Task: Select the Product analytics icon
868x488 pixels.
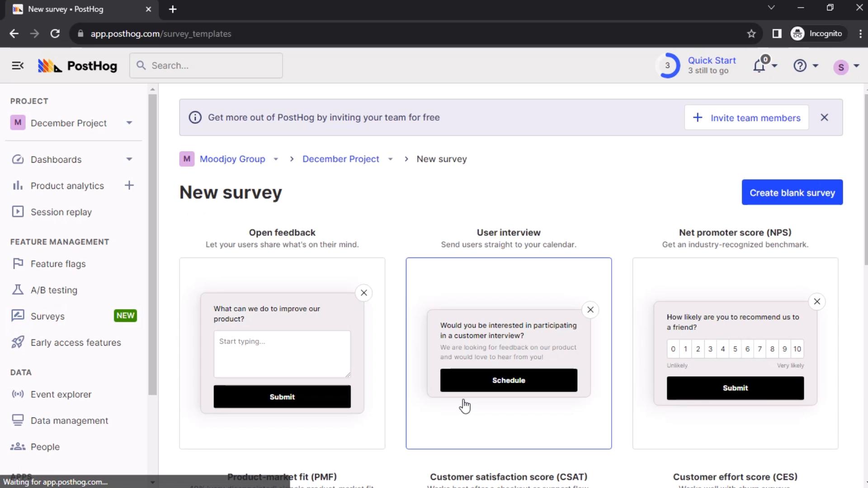Action: [17, 185]
